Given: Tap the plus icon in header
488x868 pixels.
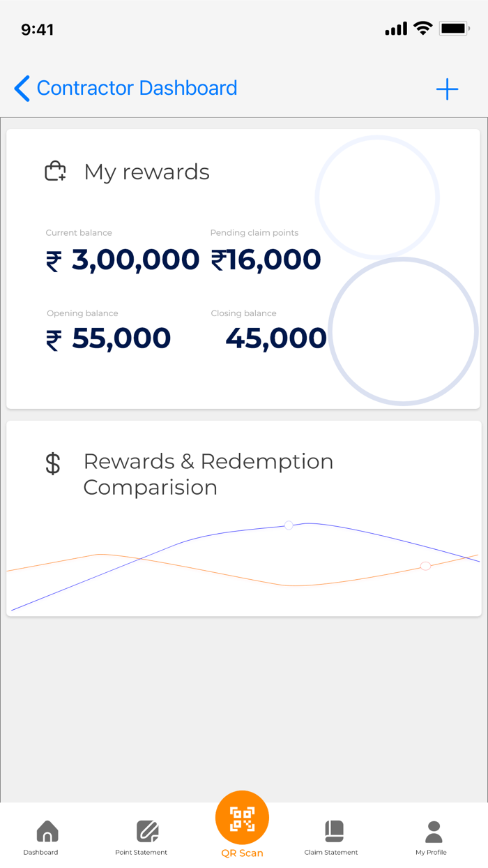Looking at the screenshot, I should tap(447, 89).
